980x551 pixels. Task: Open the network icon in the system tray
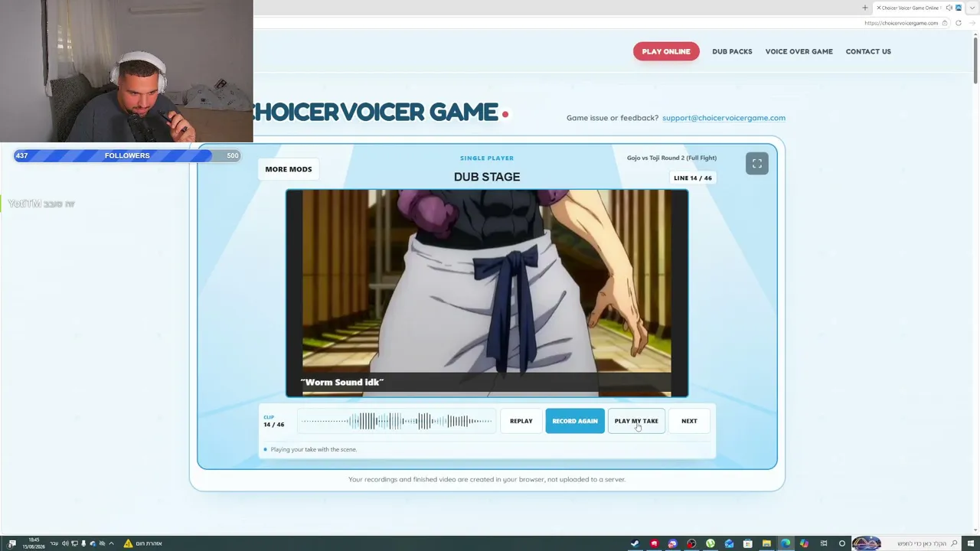click(74, 543)
